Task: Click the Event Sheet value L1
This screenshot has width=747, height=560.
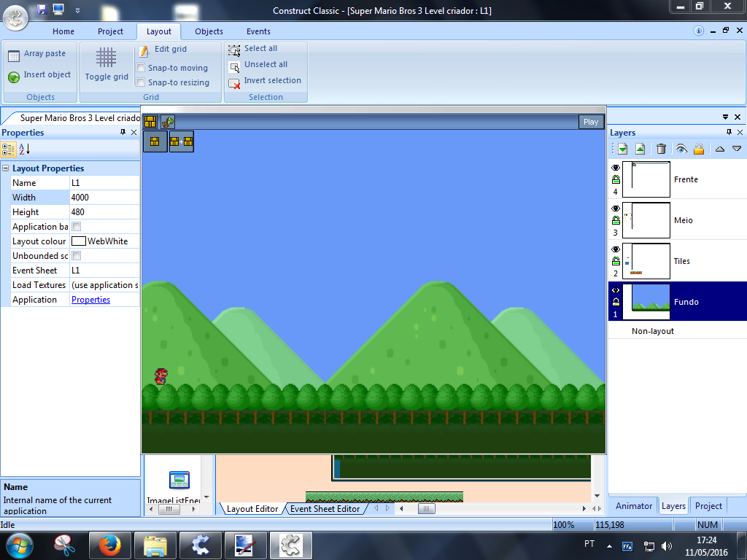Action: click(104, 271)
